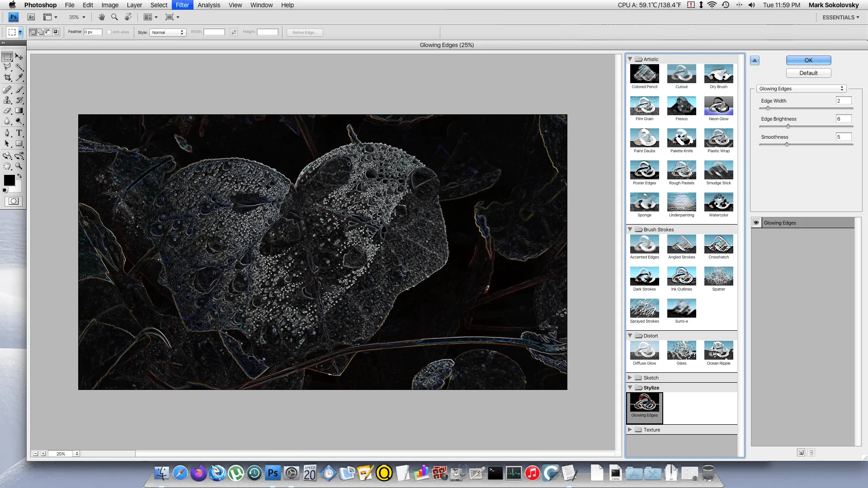The image size is (868, 488).
Task: Open the Style dropdown in options bar
Action: pyautogui.click(x=168, y=32)
